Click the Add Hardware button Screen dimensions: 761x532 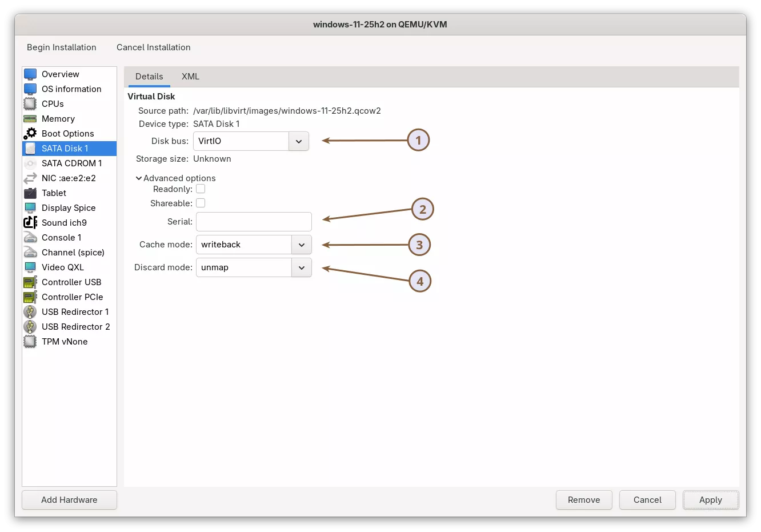(69, 500)
